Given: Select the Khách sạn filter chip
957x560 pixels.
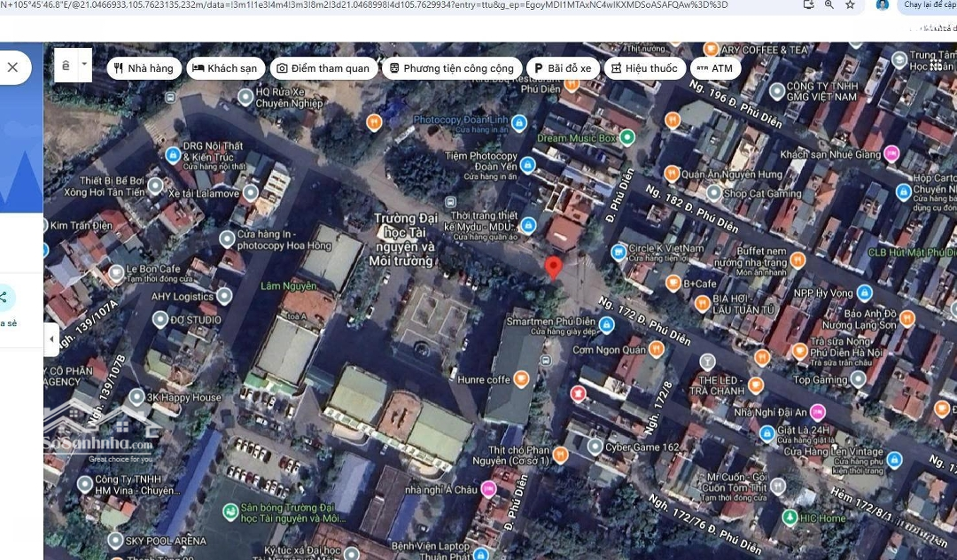Looking at the screenshot, I should click(x=225, y=68).
